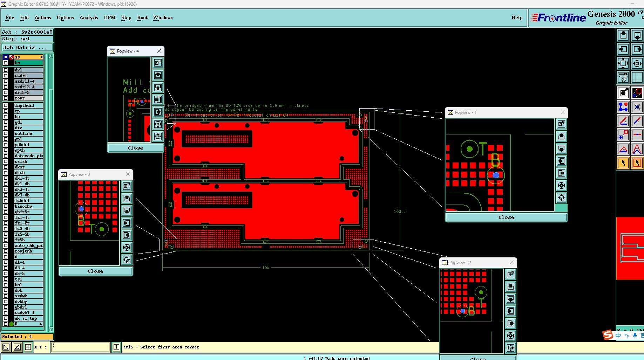Choose the area zoom squares tool

[637, 93]
